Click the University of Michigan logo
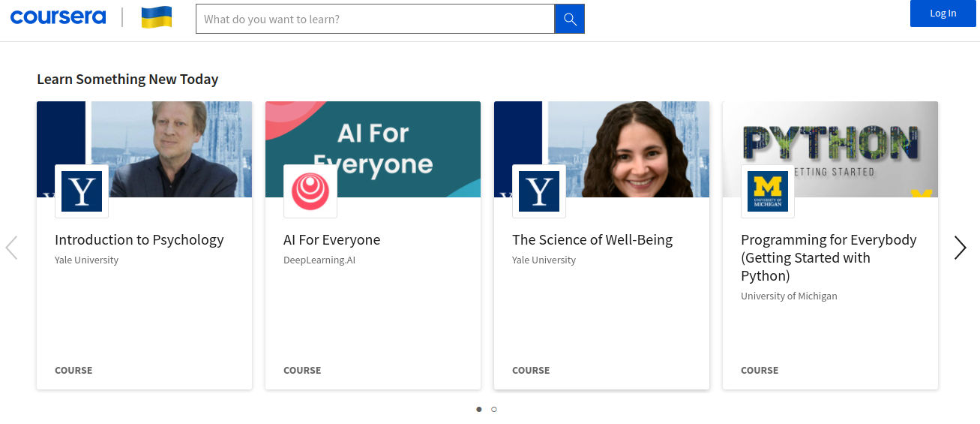This screenshot has height=424, width=980. click(x=768, y=191)
